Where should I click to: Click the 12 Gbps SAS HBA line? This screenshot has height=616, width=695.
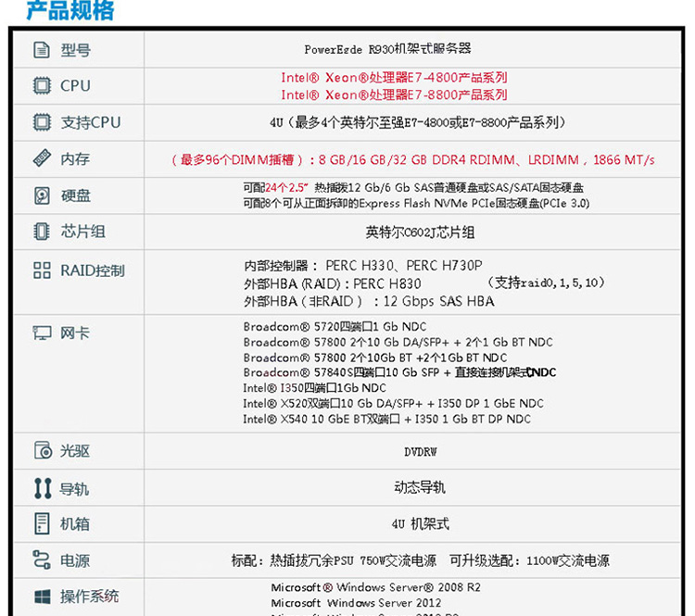(x=369, y=301)
